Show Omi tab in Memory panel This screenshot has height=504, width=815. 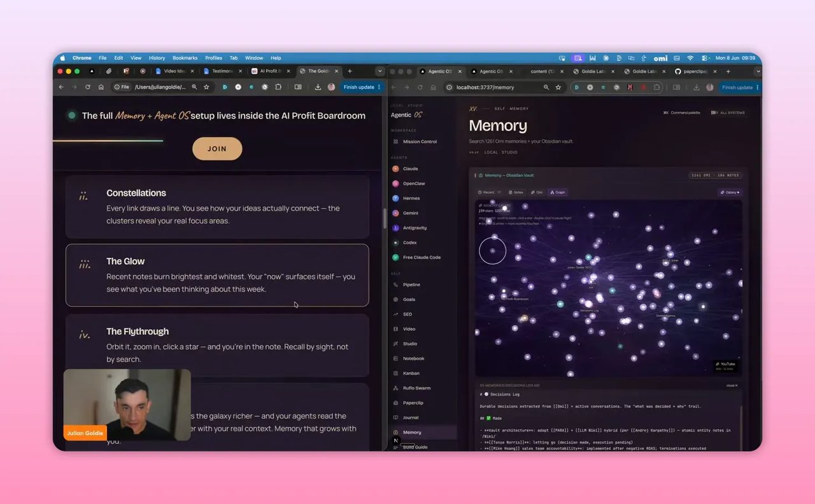pos(536,192)
